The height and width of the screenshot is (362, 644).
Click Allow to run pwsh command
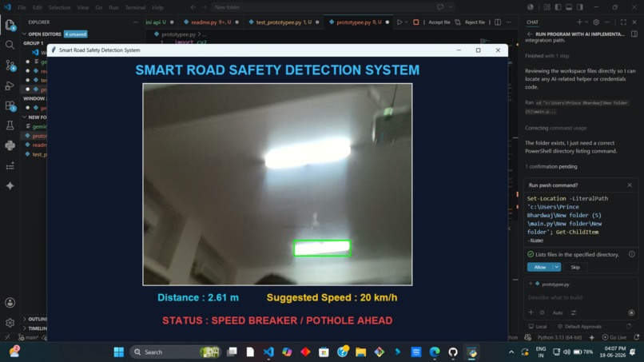[539, 267]
